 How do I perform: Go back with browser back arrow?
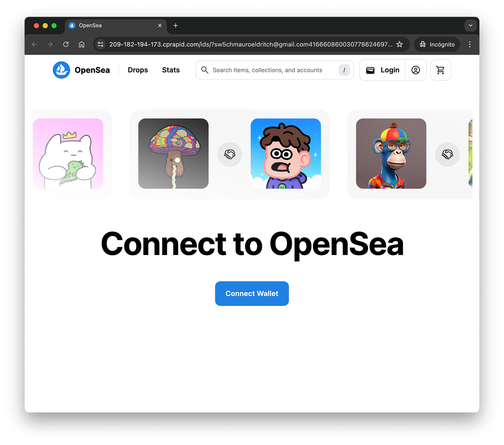(34, 44)
